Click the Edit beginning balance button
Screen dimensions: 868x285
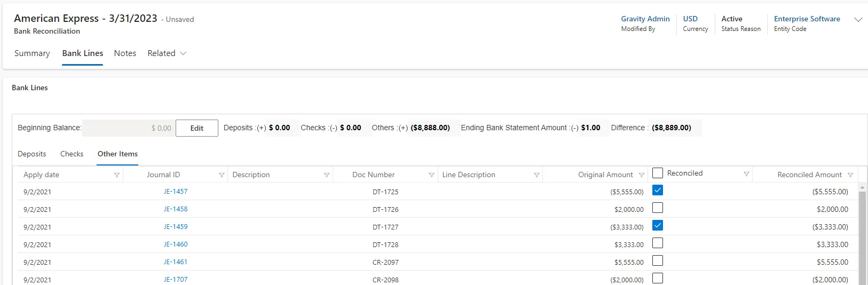[197, 128]
